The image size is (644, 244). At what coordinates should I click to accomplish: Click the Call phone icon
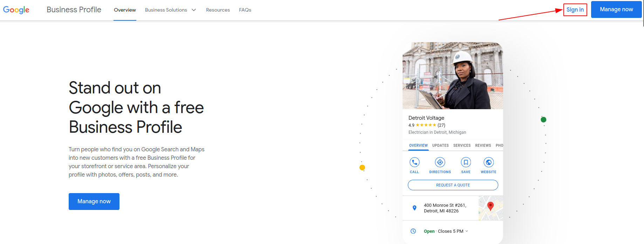point(415,162)
